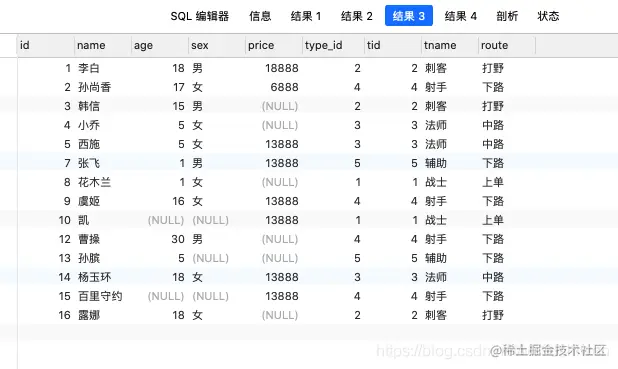618x369 pixels.
Task: Click sex 女 in 虞姬 row
Action: click(x=197, y=201)
